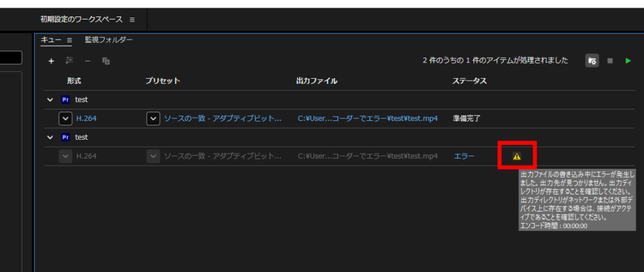The width and height of the screenshot is (644, 272).
Task: Open the H.264 format dropdown of first item
Action: coord(65,119)
